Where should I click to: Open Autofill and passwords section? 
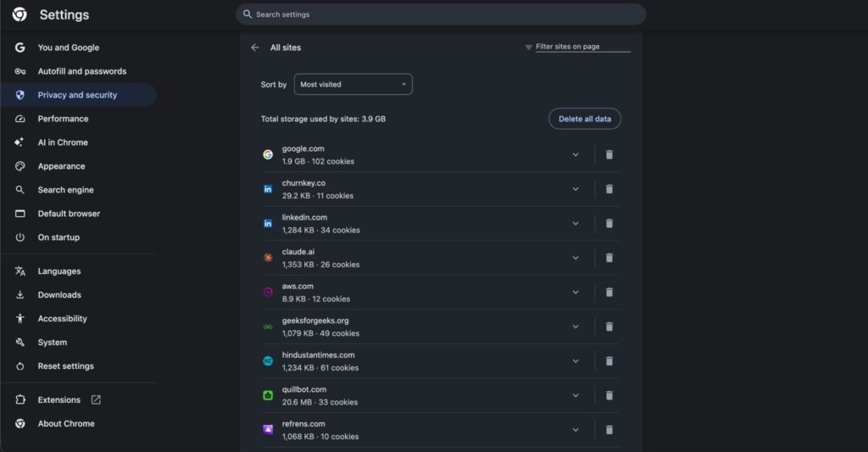pos(79,71)
